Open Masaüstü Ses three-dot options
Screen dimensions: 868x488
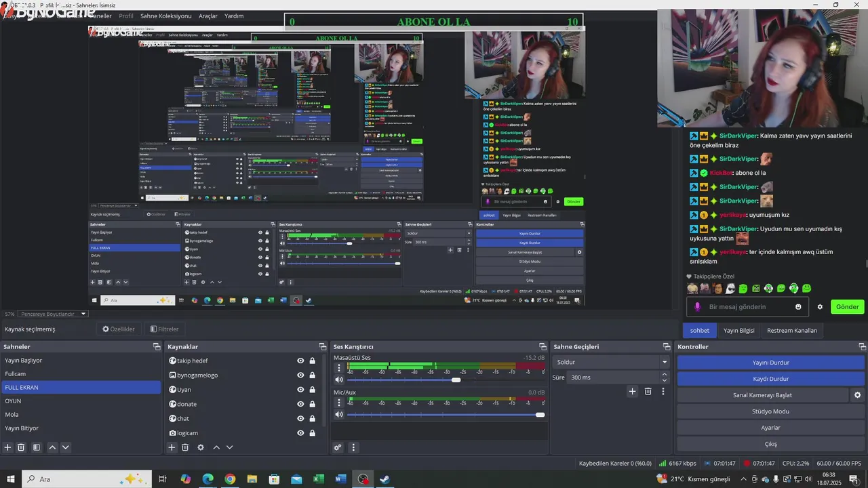(x=339, y=368)
